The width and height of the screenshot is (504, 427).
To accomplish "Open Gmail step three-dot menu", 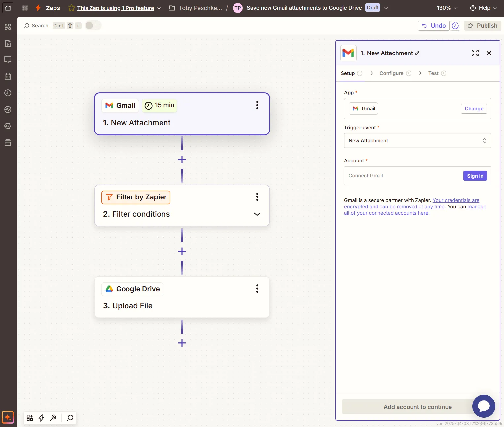I will click(x=257, y=105).
